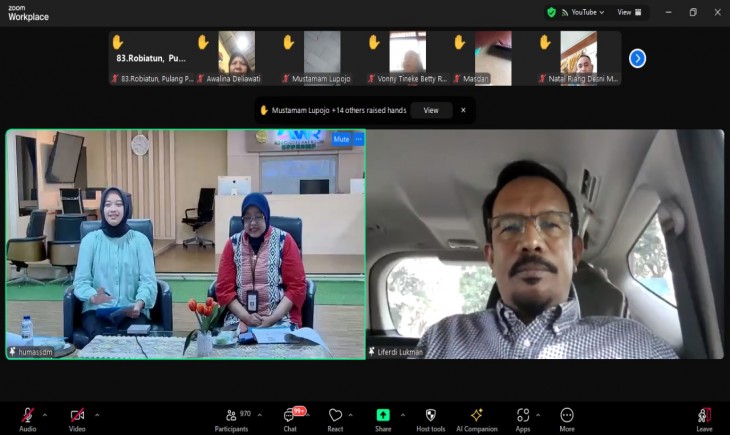Open the YouTube livestream dropdown
Image resolution: width=730 pixels, height=435 pixels.
[x=583, y=13]
